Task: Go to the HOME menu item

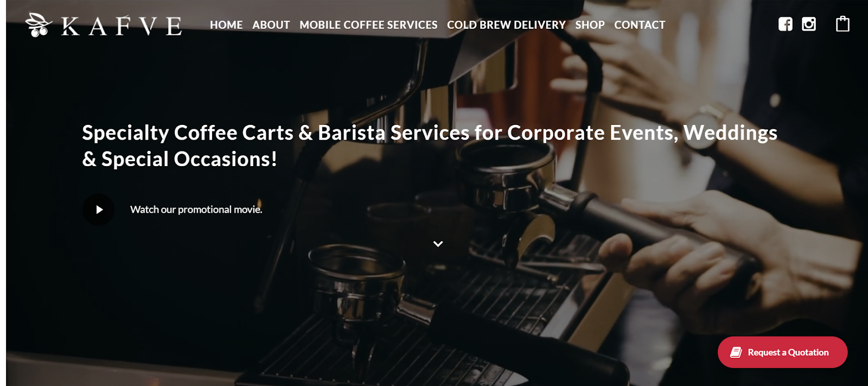Action: click(x=226, y=25)
